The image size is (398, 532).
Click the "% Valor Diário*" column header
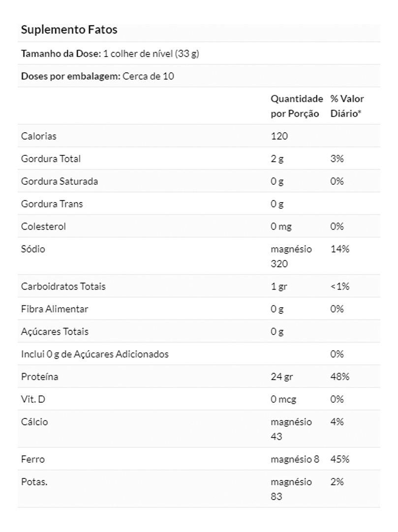347,106
